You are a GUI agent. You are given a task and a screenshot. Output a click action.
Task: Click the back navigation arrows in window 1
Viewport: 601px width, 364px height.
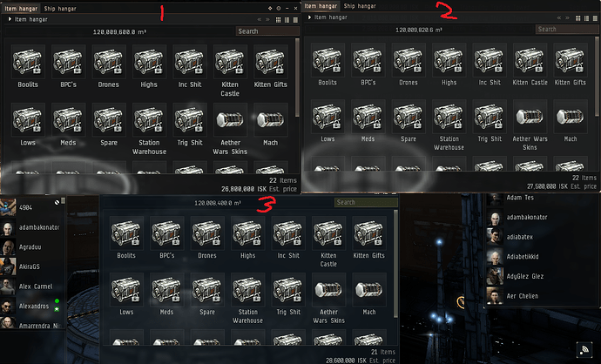click(x=260, y=19)
